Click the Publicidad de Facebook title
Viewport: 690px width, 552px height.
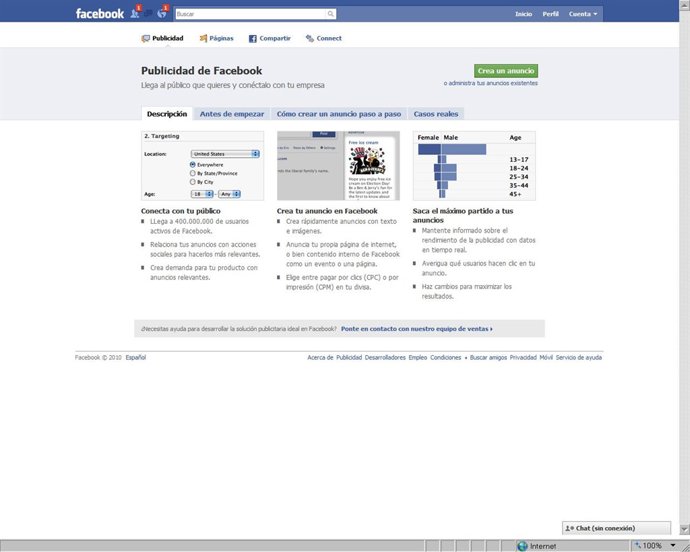point(202,70)
